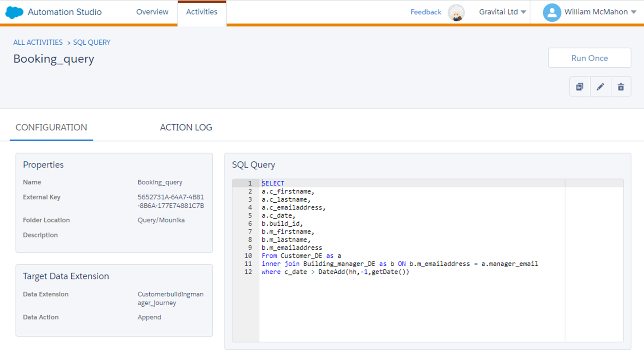Click the Einstein avatar beside Feedback
The height and width of the screenshot is (359, 644).
[456, 12]
